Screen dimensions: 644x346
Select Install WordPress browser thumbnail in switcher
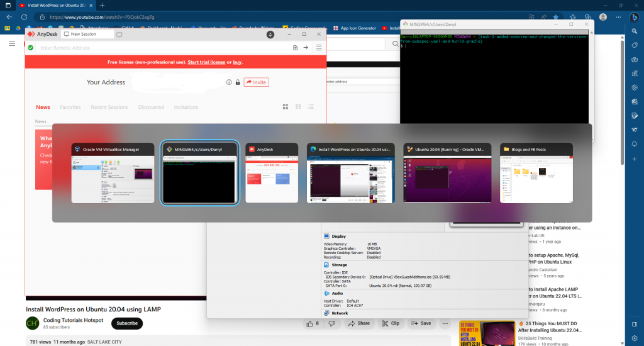pos(351,173)
